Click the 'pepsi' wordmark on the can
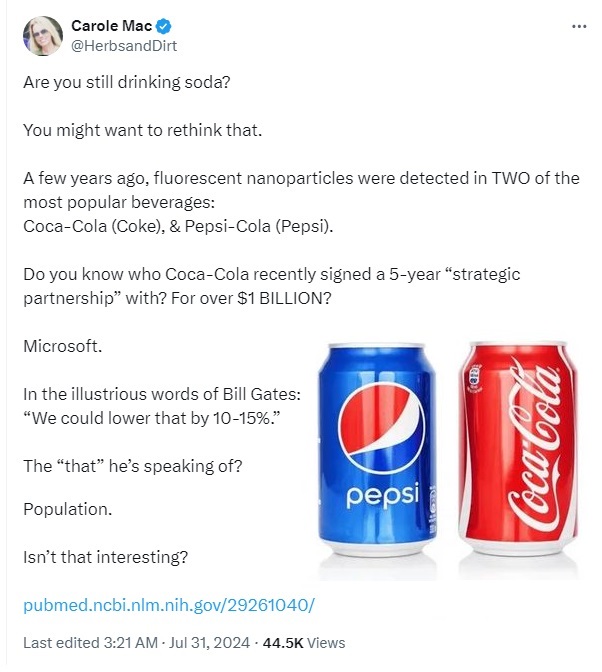This screenshot has height=672, width=602. pos(382,495)
